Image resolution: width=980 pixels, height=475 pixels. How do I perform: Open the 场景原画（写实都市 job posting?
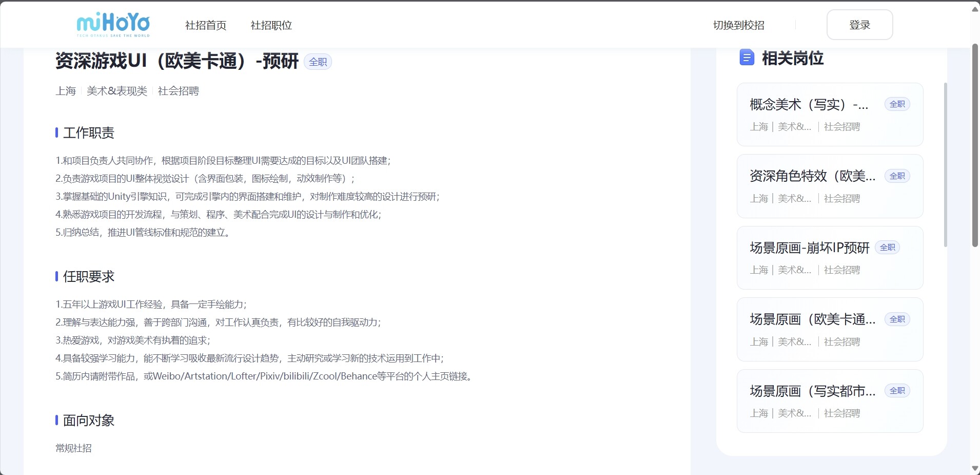click(812, 391)
